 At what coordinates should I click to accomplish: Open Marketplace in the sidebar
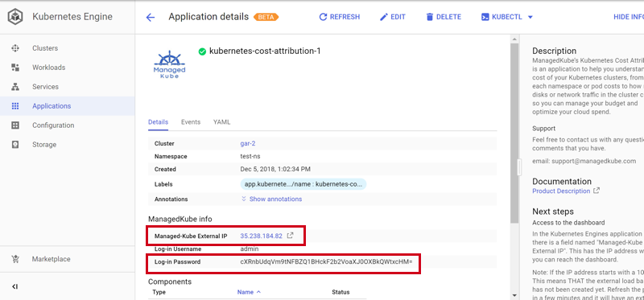[x=52, y=259]
